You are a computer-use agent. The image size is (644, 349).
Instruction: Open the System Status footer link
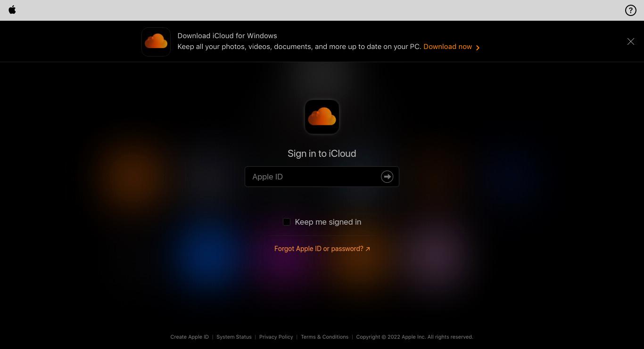(x=234, y=337)
